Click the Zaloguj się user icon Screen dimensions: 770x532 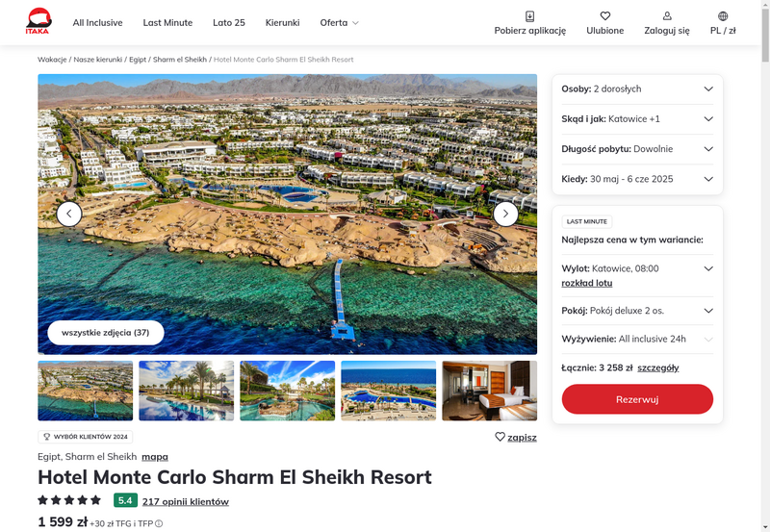[x=667, y=16]
